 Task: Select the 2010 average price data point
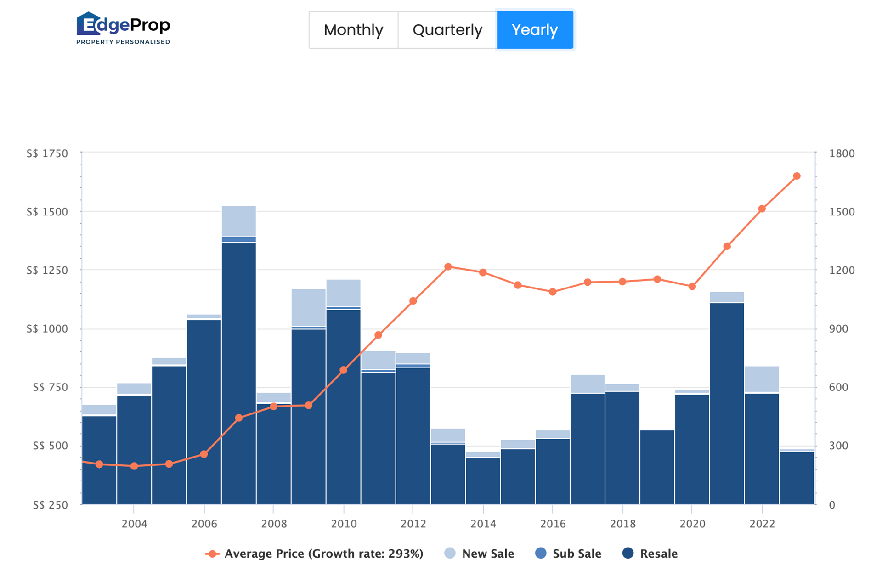pyautogui.click(x=344, y=370)
